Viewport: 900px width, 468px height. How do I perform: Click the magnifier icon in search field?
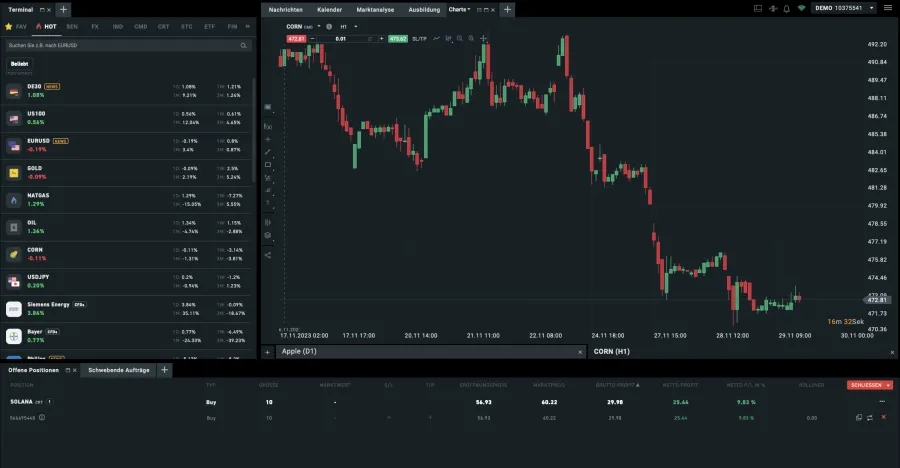243,45
